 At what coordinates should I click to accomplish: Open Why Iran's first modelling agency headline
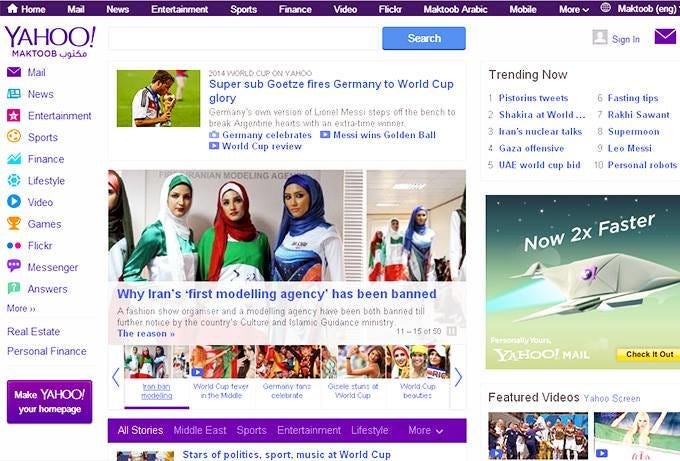tap(276, 294)
